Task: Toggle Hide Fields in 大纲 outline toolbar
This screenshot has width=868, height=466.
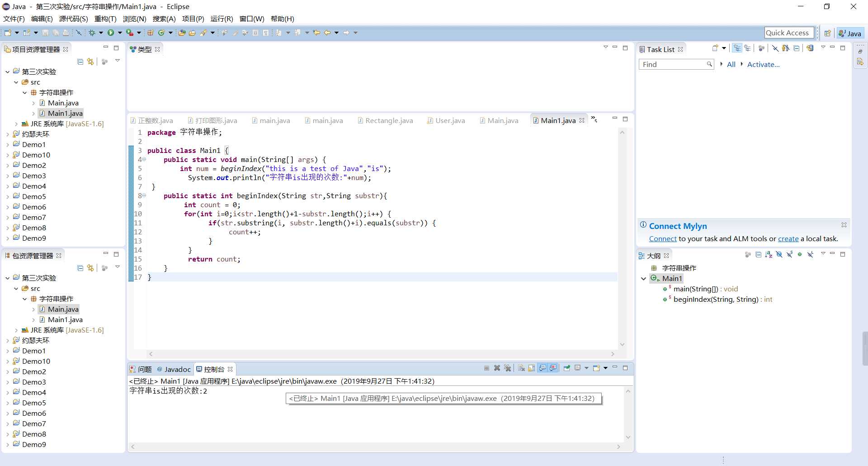Action: coord(779,255)
